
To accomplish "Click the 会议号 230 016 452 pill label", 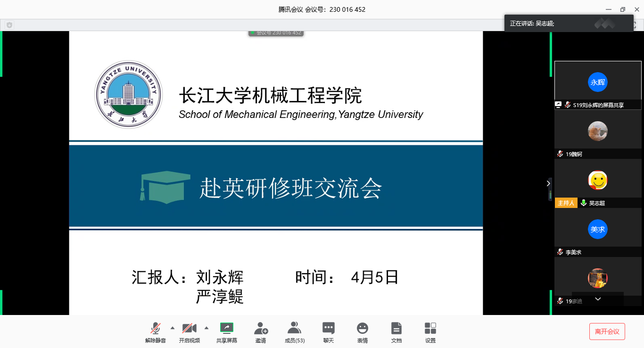I will point(276,33).
